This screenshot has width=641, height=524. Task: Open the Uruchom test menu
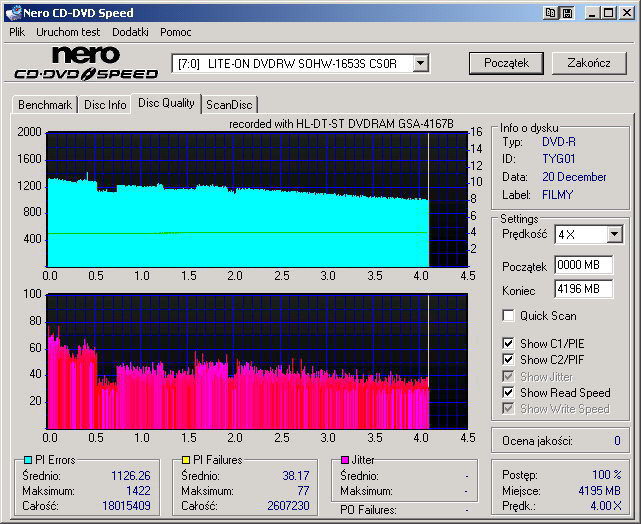pos(69,32)
